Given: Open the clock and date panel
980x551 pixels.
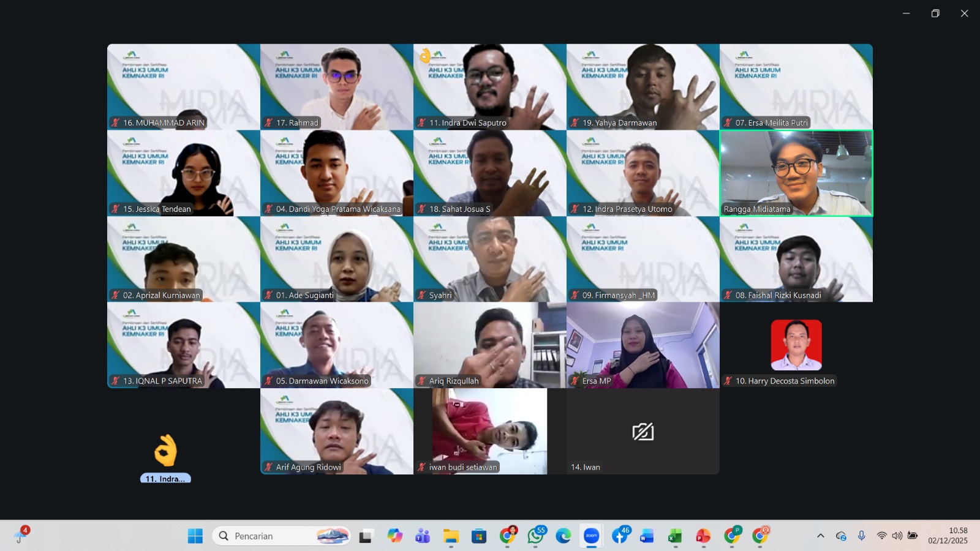Looking at the screenshot, I should click(948, 536).
